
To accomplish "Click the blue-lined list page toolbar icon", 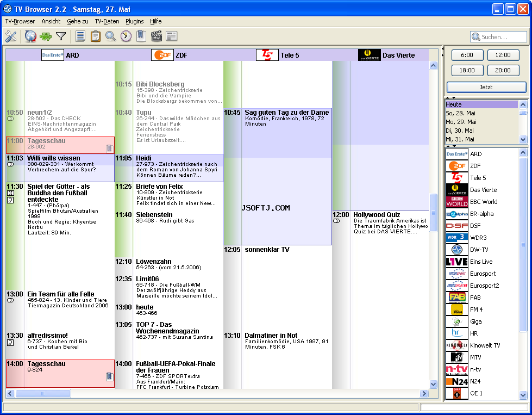I will 80,36.
